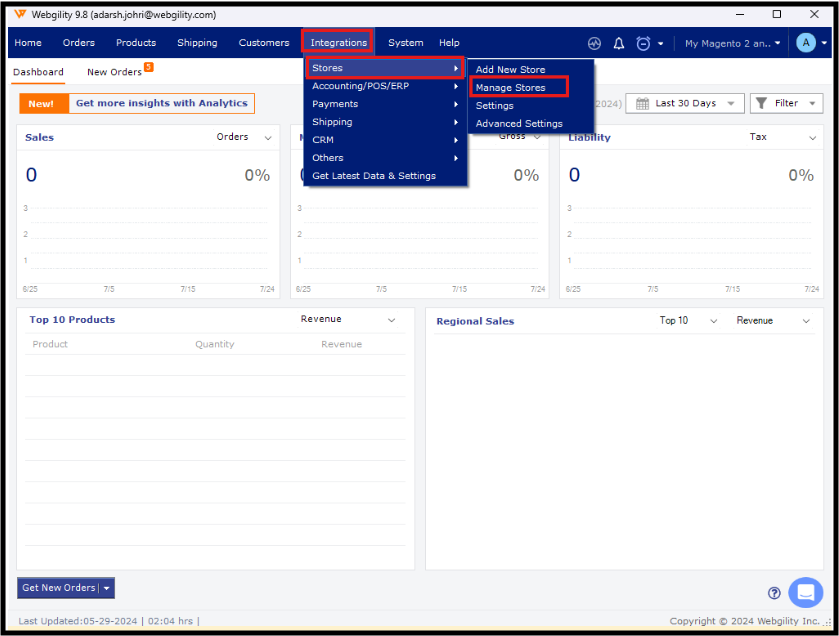Open the Customers menu
Viewport: 839px width, 636px height.
tap(264, 43)
